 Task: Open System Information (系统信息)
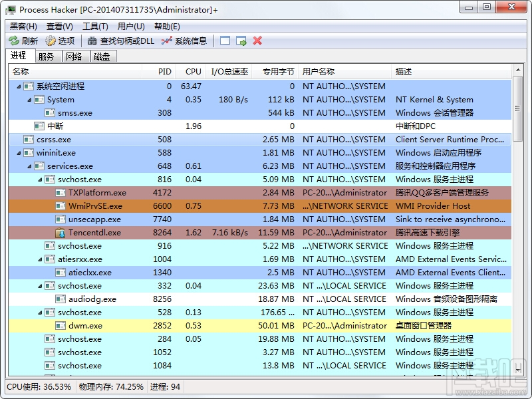pos(184,41)
